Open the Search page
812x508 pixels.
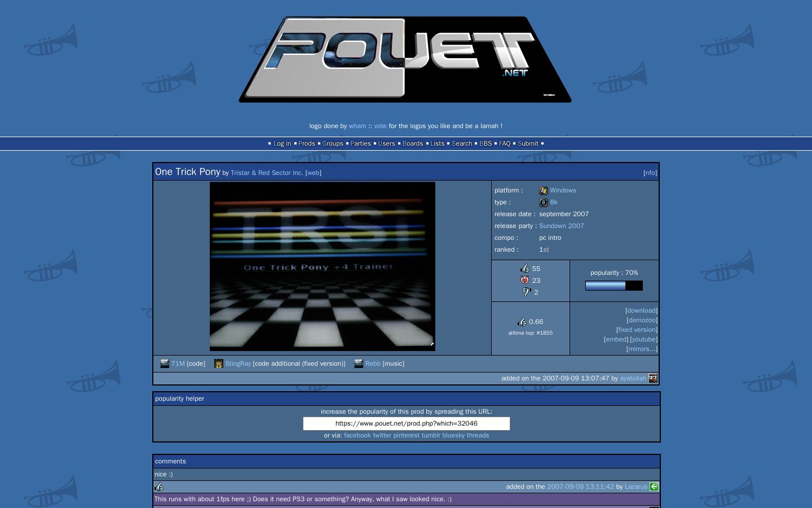[x=462, y=143]
